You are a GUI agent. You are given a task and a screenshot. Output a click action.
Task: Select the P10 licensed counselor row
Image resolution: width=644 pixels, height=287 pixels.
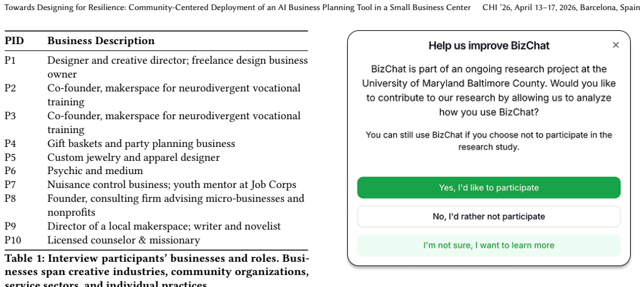156,240
